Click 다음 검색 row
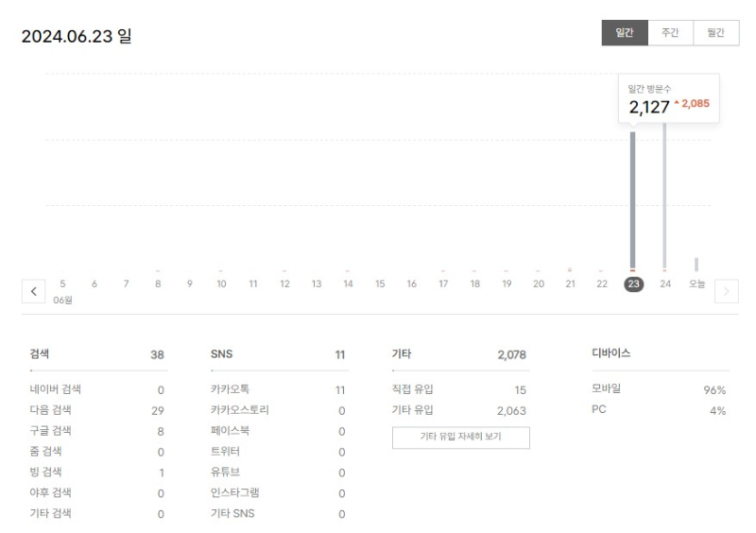 coord(97,410)
